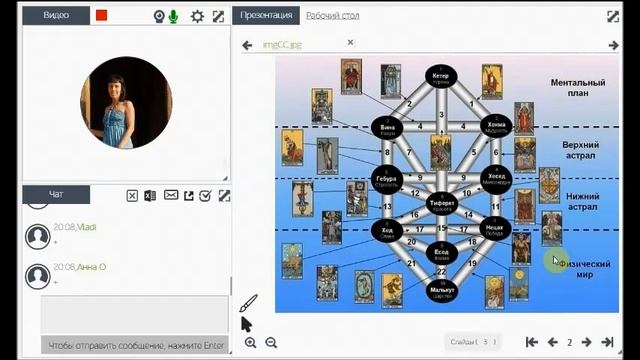Image resolution: width=640 pixels, height=360 pixels.
Task: Click the chat scrollbar
Action: click(x=231, y=286)
